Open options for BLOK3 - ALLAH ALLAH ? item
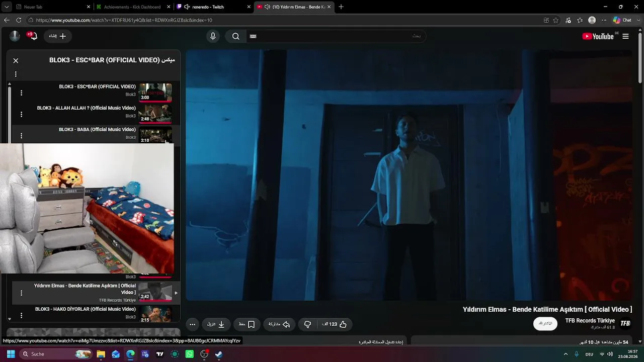 [x=21, y=115]
